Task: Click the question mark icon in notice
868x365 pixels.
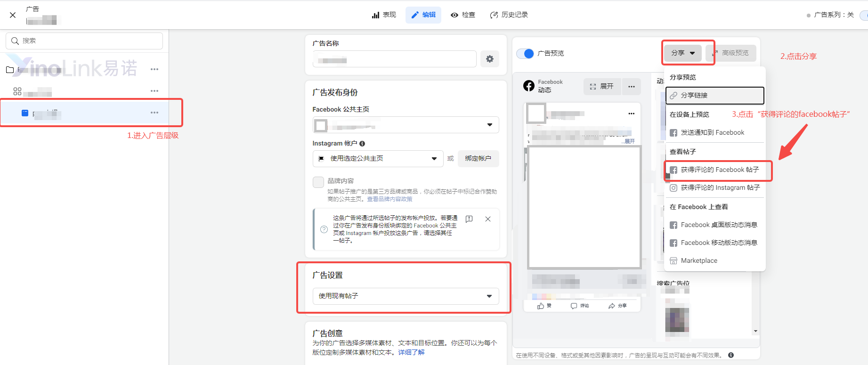Action: (324, 229)
